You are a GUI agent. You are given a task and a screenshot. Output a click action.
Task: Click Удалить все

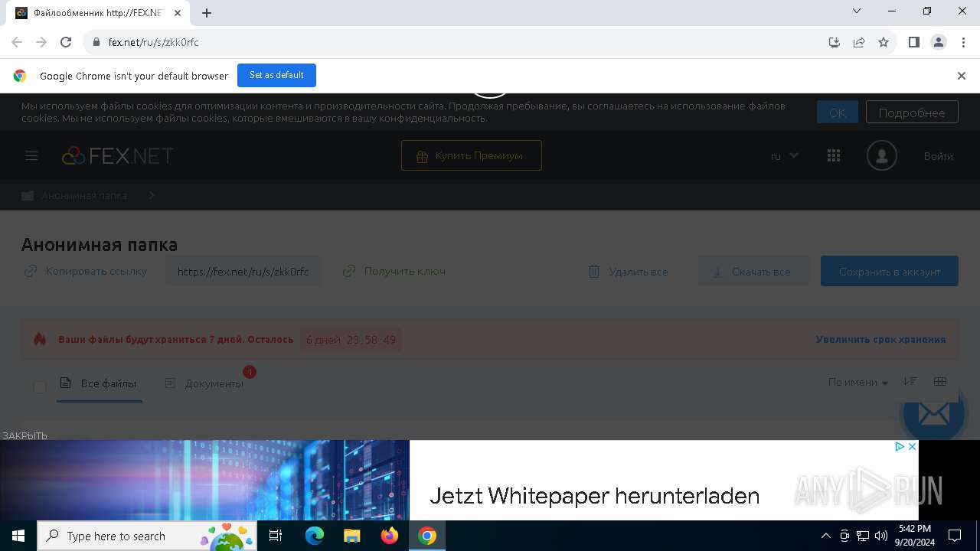[x=628, y=272]
